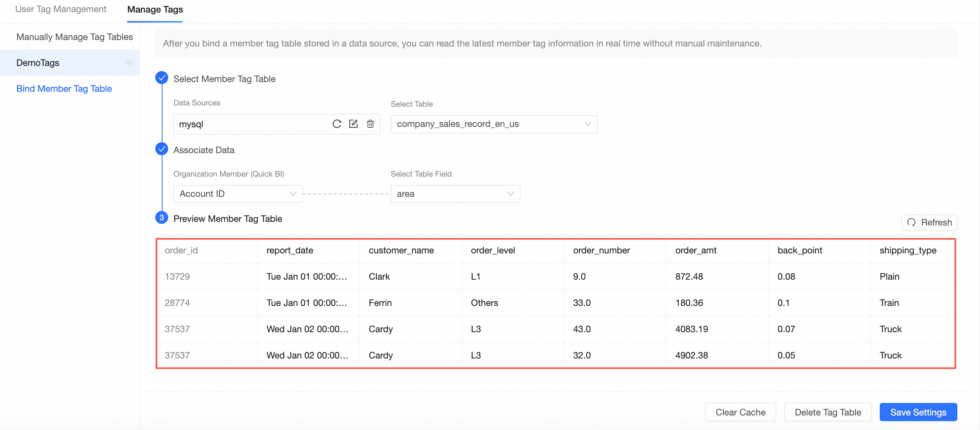Click order number 32.0
Screen dimensions: 980x430
[x=582, y=356]
